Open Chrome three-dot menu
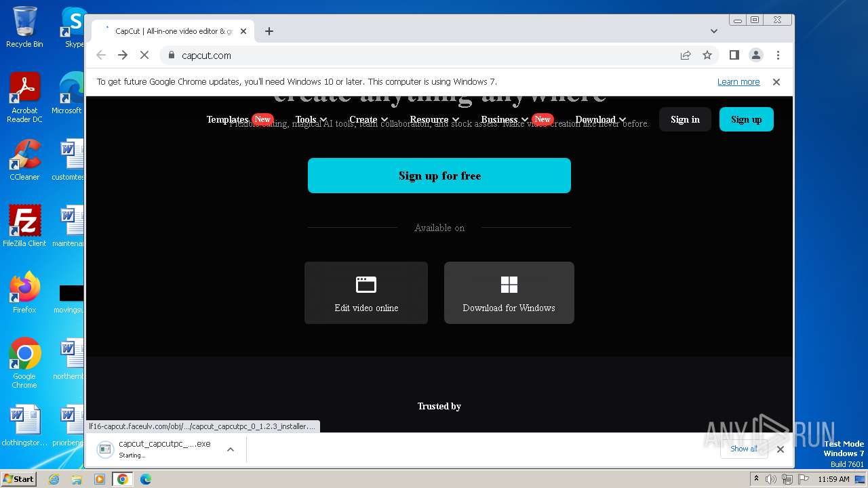The width and height of the screenshot is (868, 488). [x=778, y=56]
